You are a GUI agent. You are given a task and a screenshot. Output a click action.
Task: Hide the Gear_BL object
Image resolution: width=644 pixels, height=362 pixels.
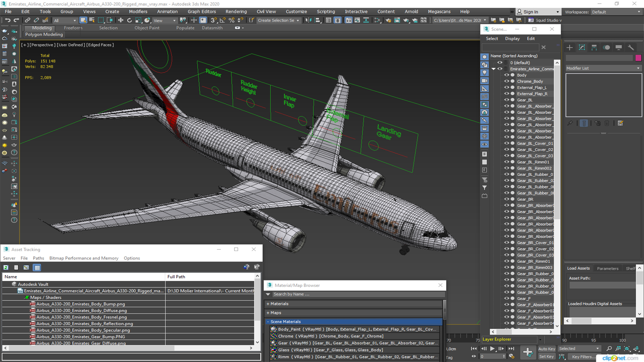coord(506,100)
